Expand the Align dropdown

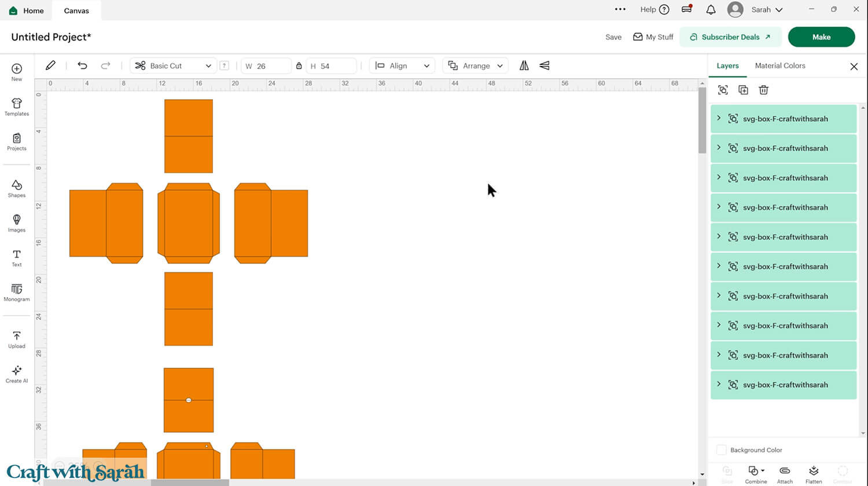[402, 66]
